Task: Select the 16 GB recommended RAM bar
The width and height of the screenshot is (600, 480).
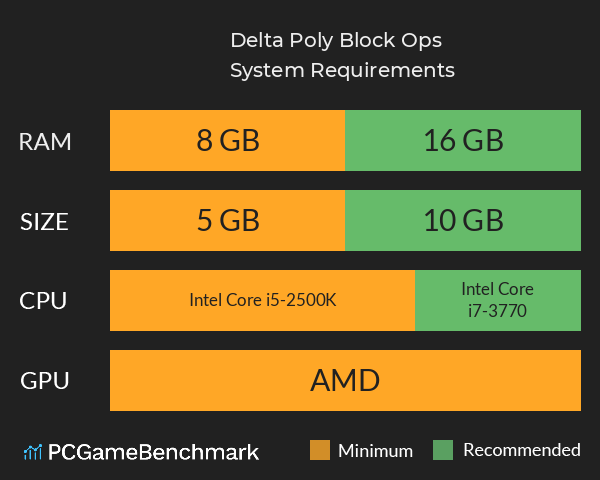Action: point(463,141)
